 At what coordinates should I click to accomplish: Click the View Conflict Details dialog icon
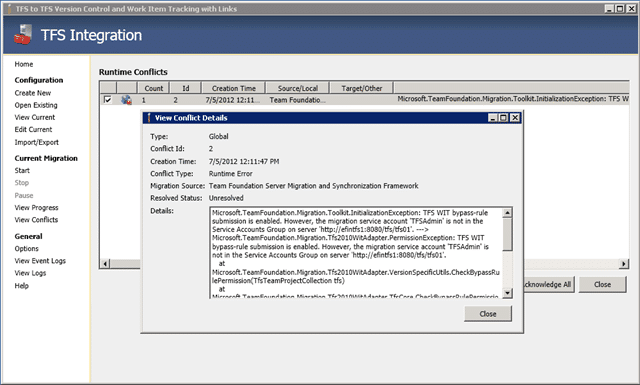(149, 118)
